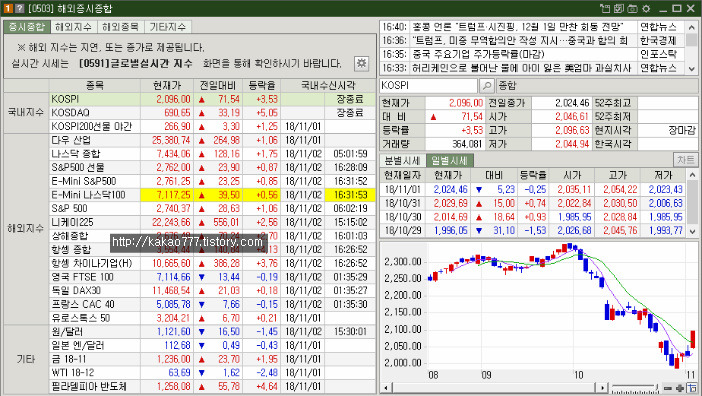Click the orange number 1 icon in title bar
This screenshot has height=396, width=702.
(8, 8)
